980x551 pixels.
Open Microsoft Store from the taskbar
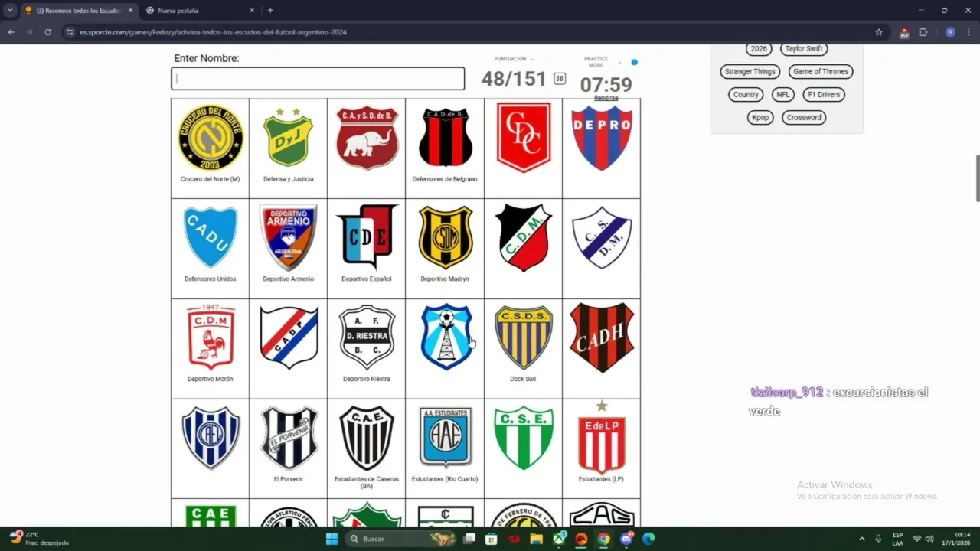click(x=492, y=539)
